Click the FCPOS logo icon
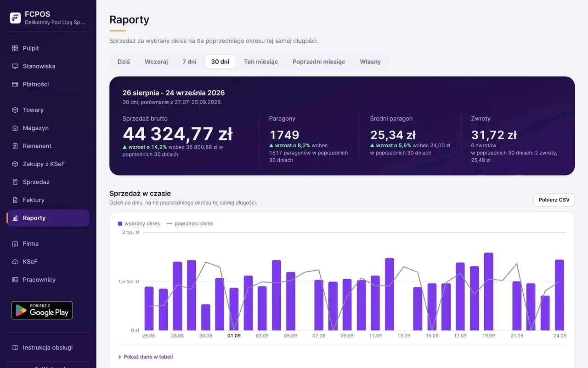The image size is (588, 368). (x=15, y=18)
